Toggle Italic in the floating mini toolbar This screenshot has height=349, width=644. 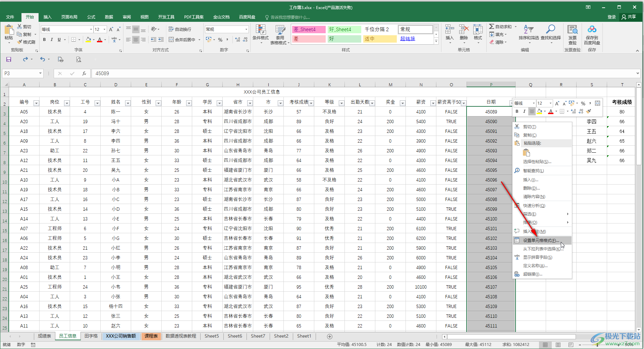click(x=524, y=111)
